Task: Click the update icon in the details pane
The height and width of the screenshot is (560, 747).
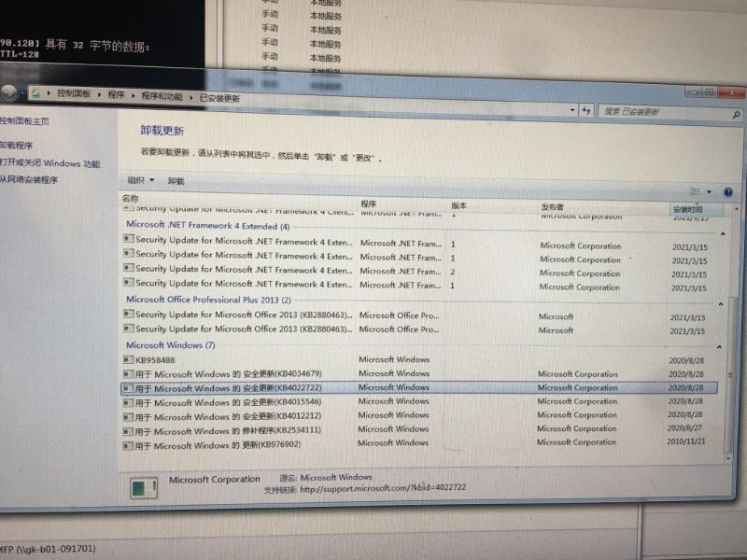Action: [144, 487]
